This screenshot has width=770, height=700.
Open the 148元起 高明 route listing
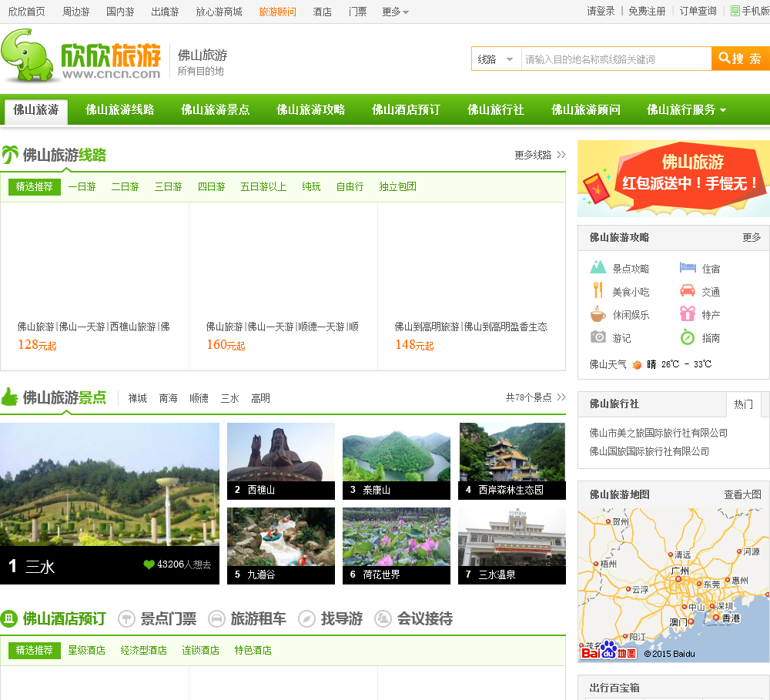point(471,286)
